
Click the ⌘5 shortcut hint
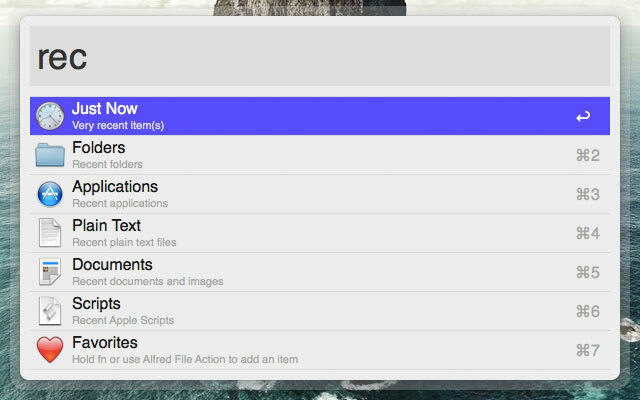[x=588, y=272]
